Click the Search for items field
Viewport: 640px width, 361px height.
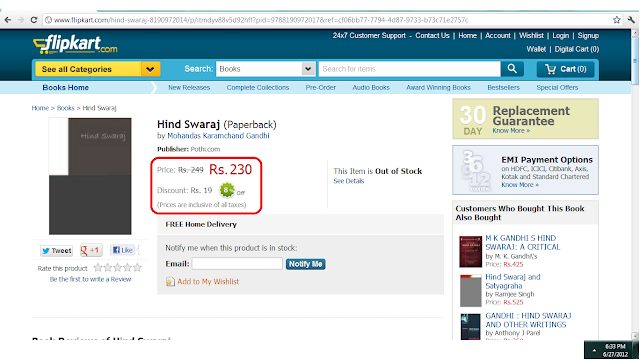pyautogui.click(x=409, y=69)
